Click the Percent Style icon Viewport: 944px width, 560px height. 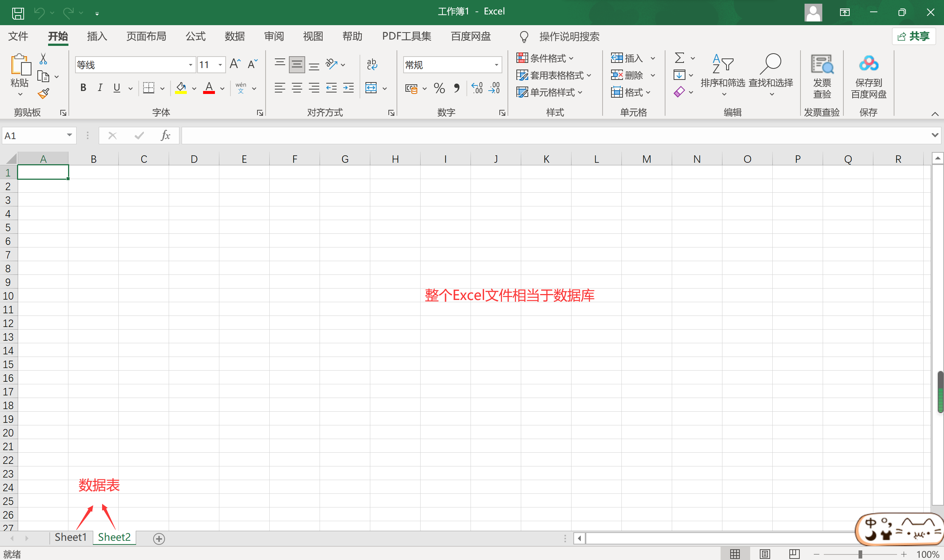pyautogui.click(x=439, y=88)
